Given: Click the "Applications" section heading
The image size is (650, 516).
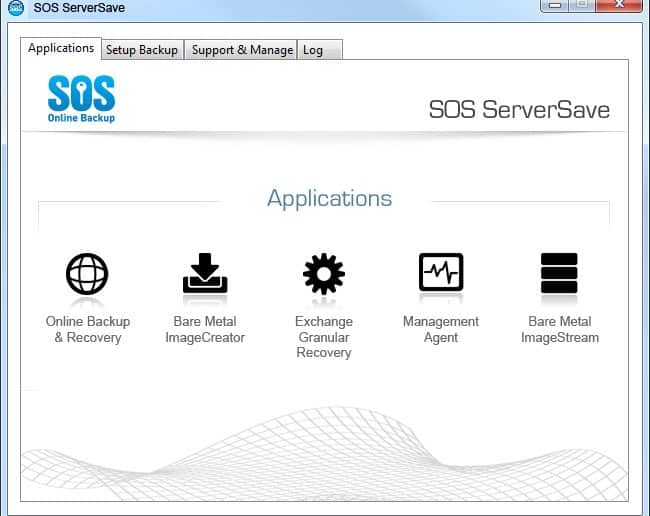Looking at the screenshot, I should click(330, 199).
